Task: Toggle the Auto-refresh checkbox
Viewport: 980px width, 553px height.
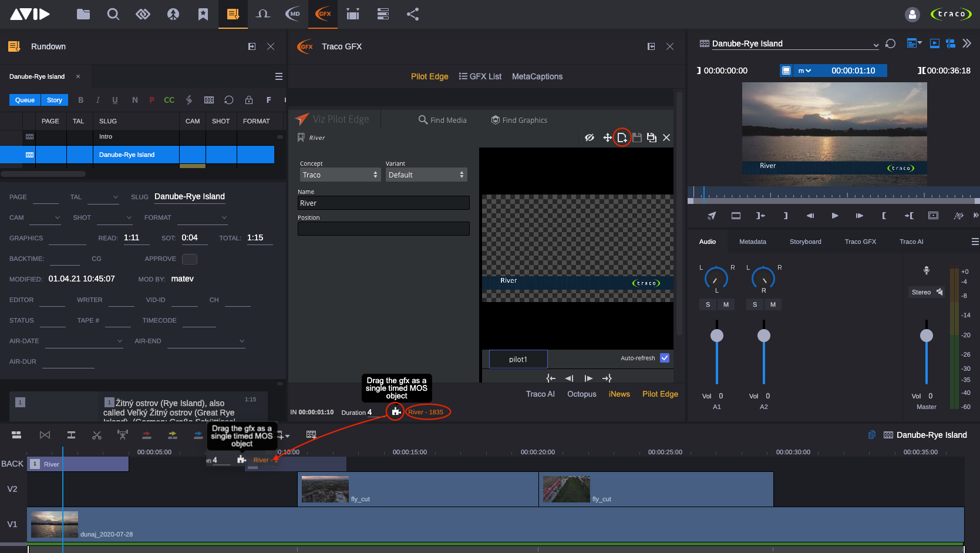Action: (x=665, y=358)
